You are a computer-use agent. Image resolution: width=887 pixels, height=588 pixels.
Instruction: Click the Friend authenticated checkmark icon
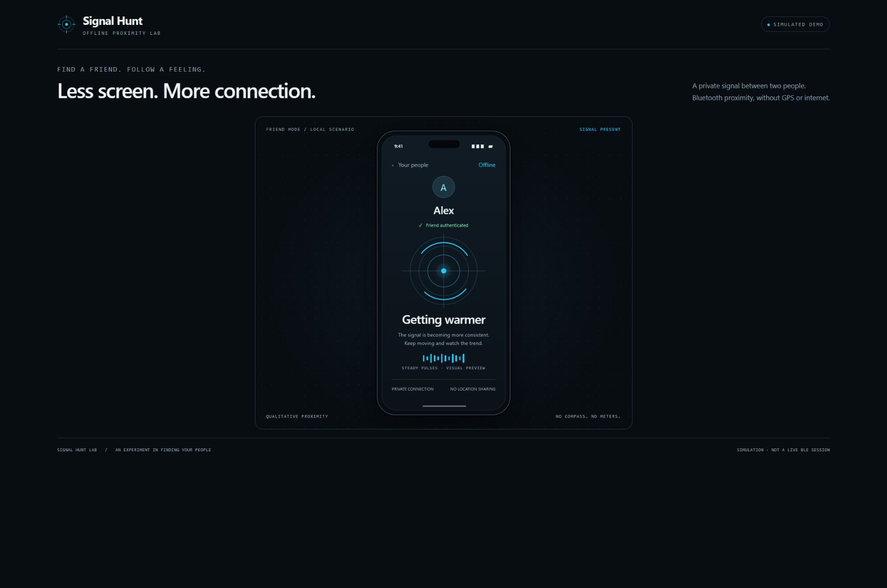(420, 226)
